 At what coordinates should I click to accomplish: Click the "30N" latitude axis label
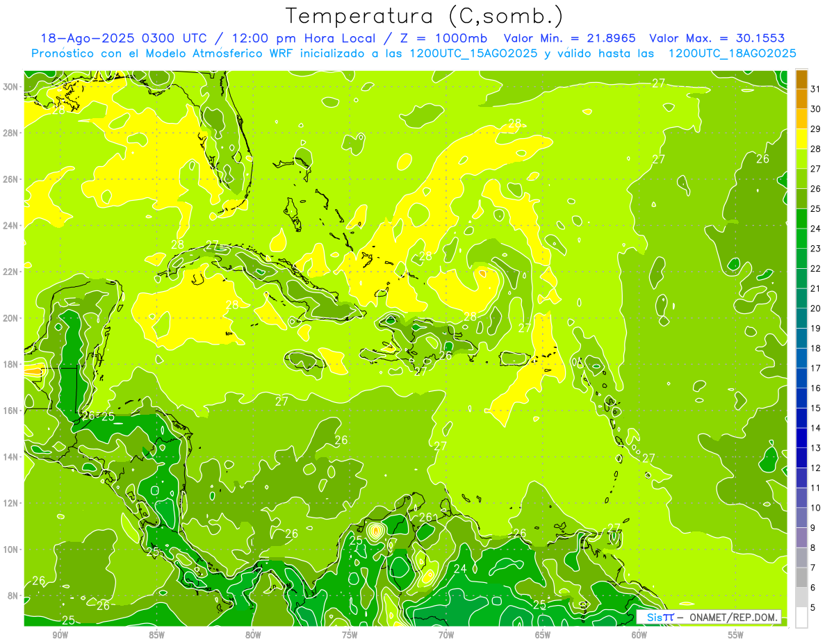point(10,87)
